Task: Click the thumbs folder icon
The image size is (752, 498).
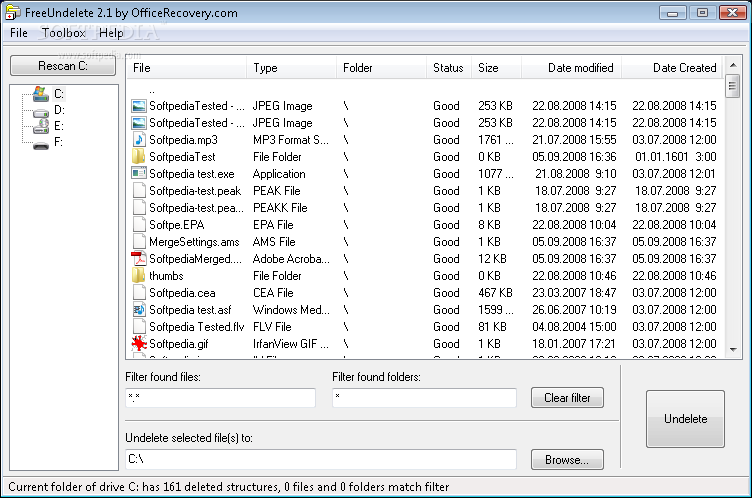Action: pyautogui.click(x=139, y=275)
